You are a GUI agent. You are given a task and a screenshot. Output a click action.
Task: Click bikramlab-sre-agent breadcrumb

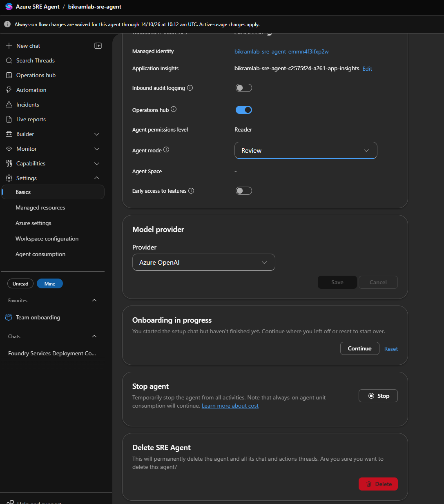pyautogui.click(x=95, y=7)
